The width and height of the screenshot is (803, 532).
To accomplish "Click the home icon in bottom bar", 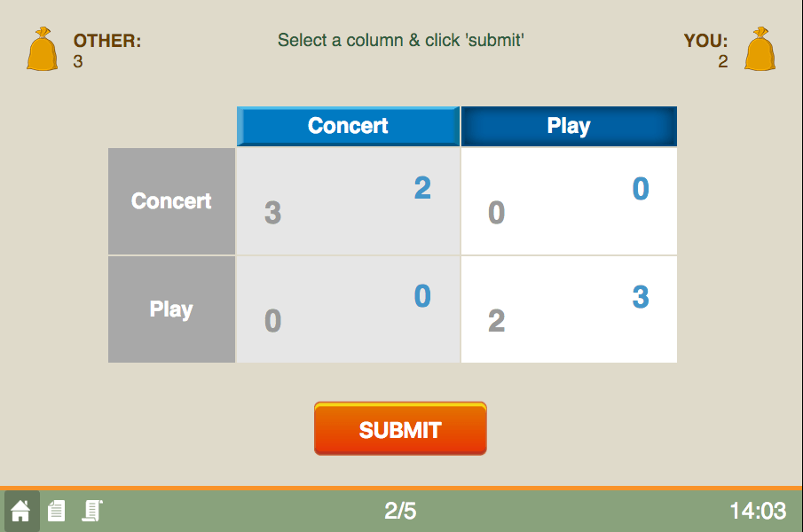I will click(x=20, y=511).
